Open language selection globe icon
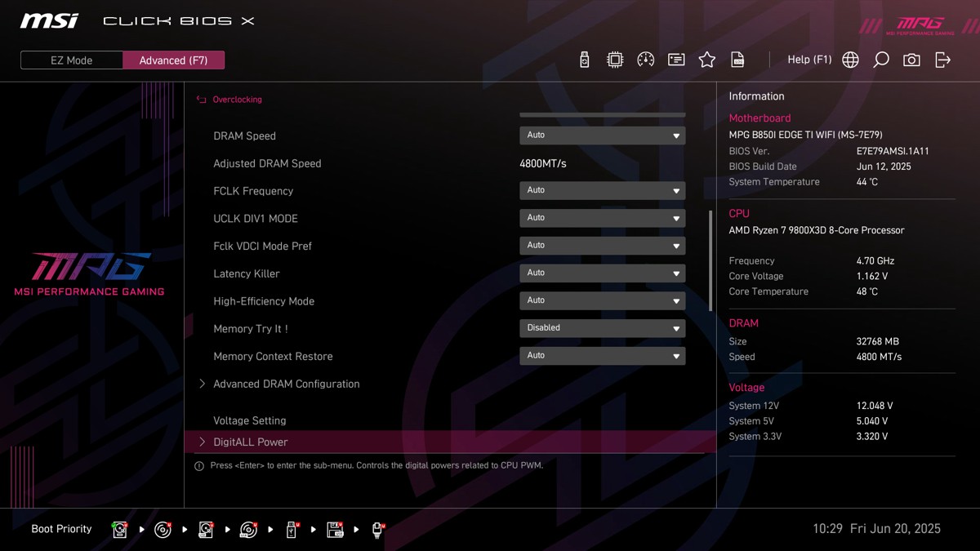This screenshot has height=551, width=980. pos(850,60)
